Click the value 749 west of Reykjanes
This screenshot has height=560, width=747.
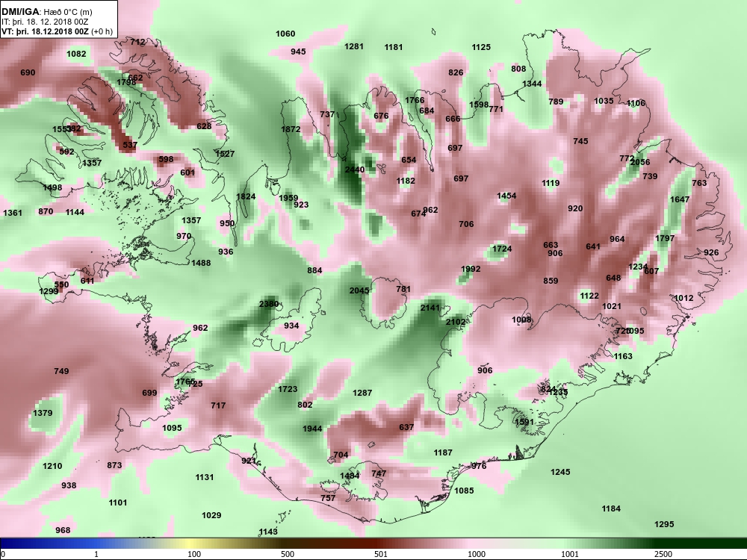[x=61, y=371]
